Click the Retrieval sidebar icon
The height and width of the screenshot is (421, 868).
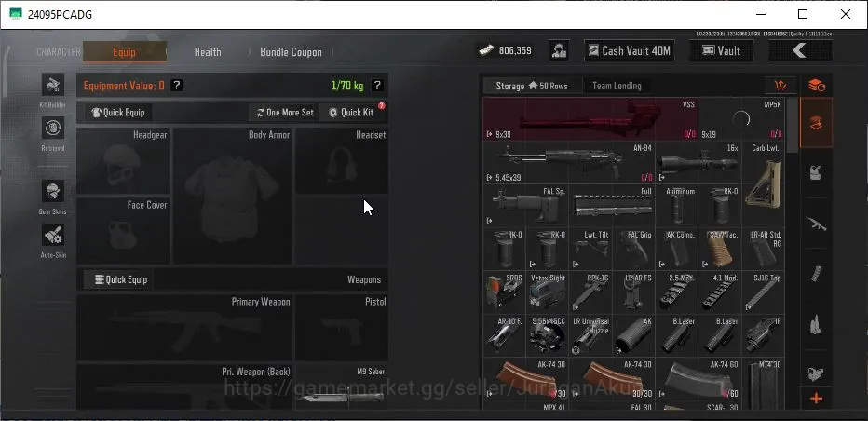coord(53,128)
